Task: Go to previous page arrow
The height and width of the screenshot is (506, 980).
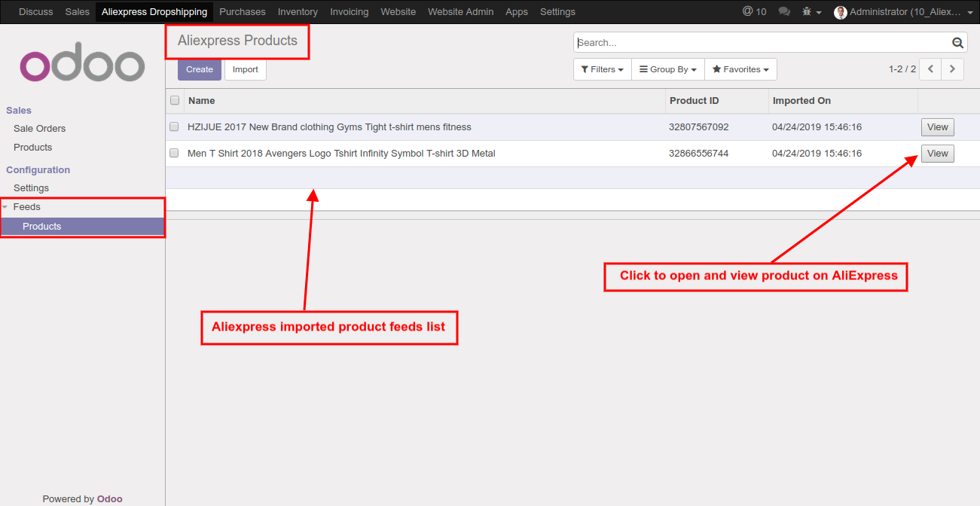Action: 931,69
